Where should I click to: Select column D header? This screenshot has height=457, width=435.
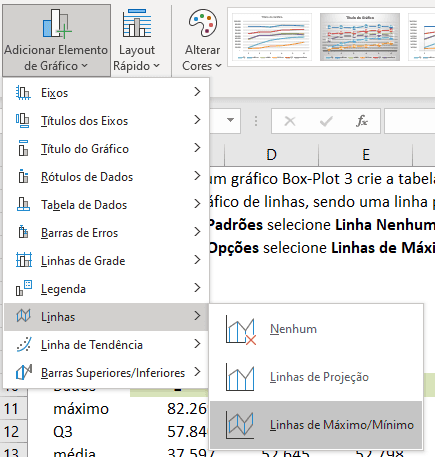point(272,155)
